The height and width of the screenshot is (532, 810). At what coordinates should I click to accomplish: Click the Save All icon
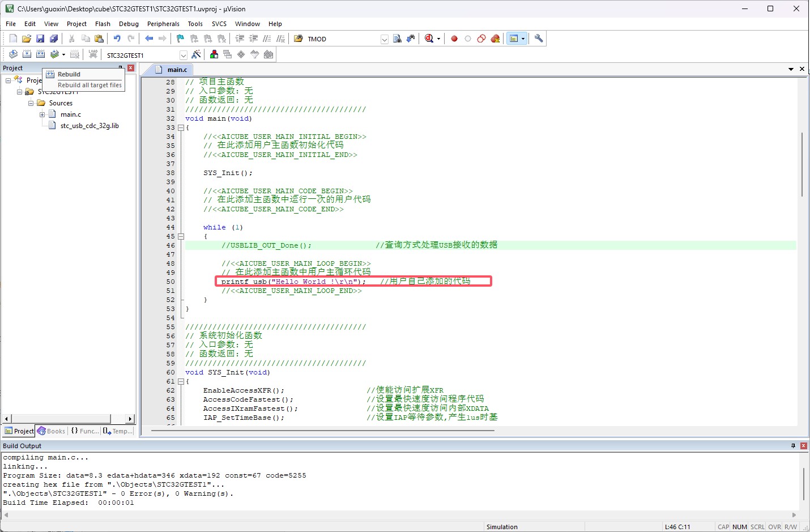point(54,39)
